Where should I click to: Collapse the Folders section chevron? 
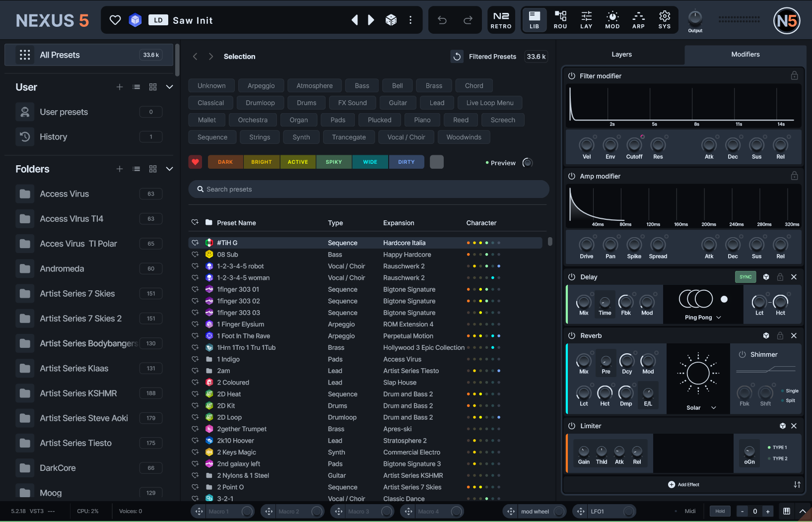(169, 169)
